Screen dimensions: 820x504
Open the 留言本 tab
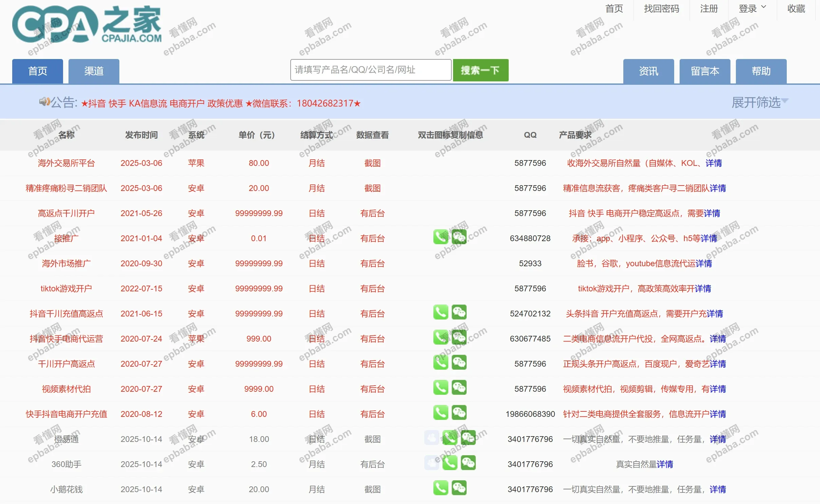(704, 71)
